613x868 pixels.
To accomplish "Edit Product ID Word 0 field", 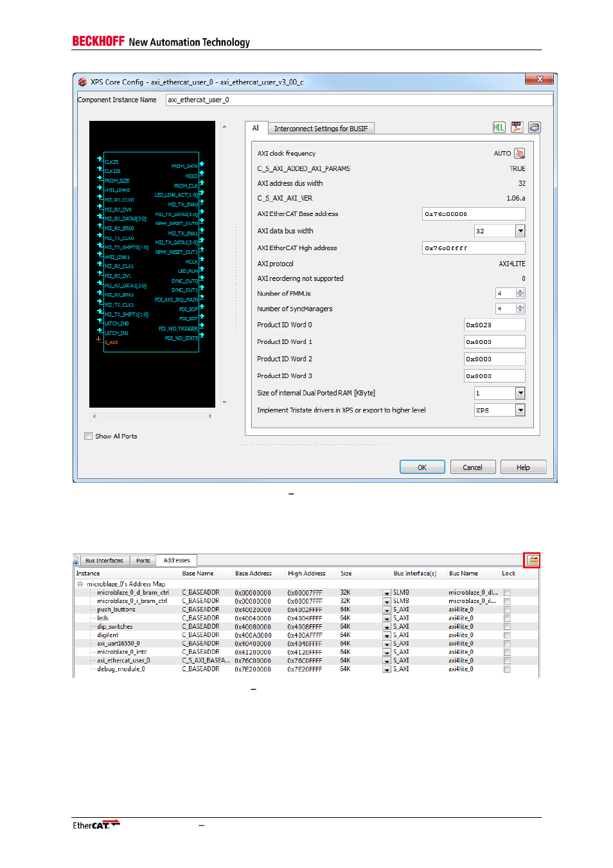I will point(494,325).
